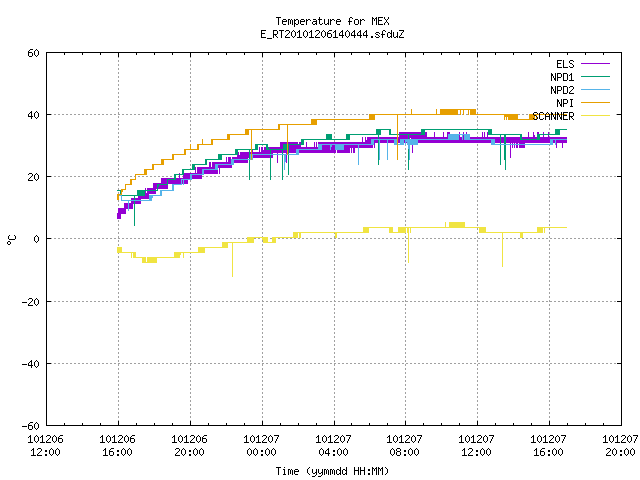The image size is (640, 480).
Task: Click the x-axis tick label 101207 04:00
Action: tap(333, 446)
